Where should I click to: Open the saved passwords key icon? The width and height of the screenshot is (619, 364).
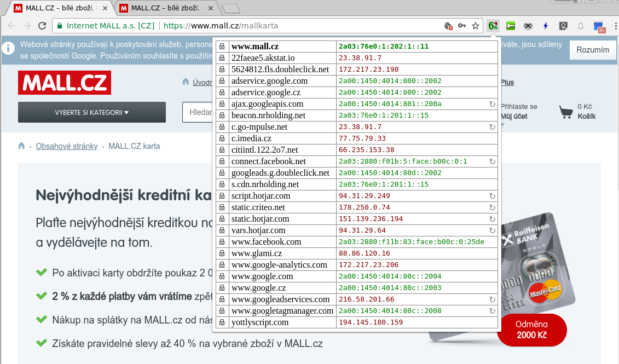(462, 26)
